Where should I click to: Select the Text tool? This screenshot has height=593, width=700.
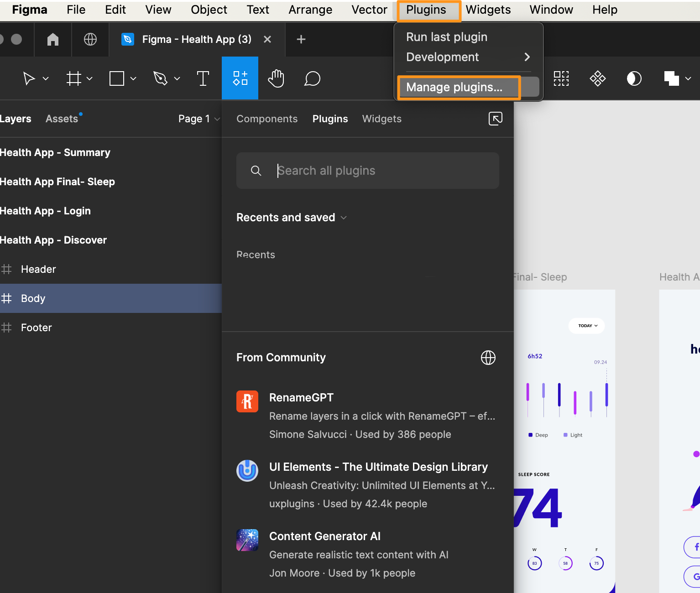pyautogui.click(x=203, y=78)
